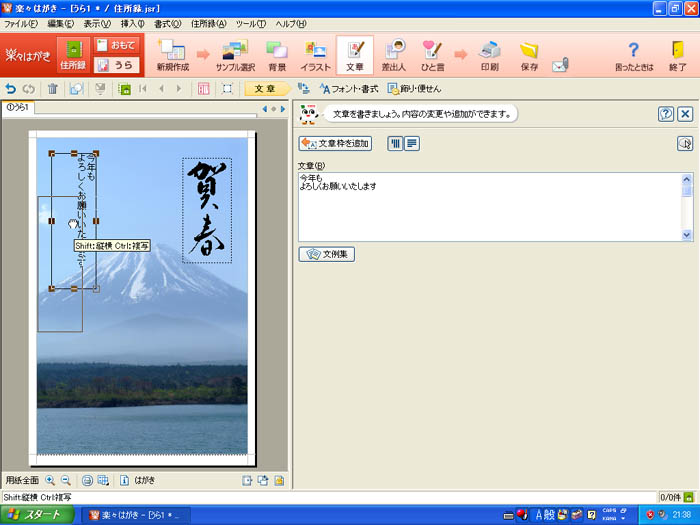
Task: Switch to the うら back side
Action: click(117, 66)
